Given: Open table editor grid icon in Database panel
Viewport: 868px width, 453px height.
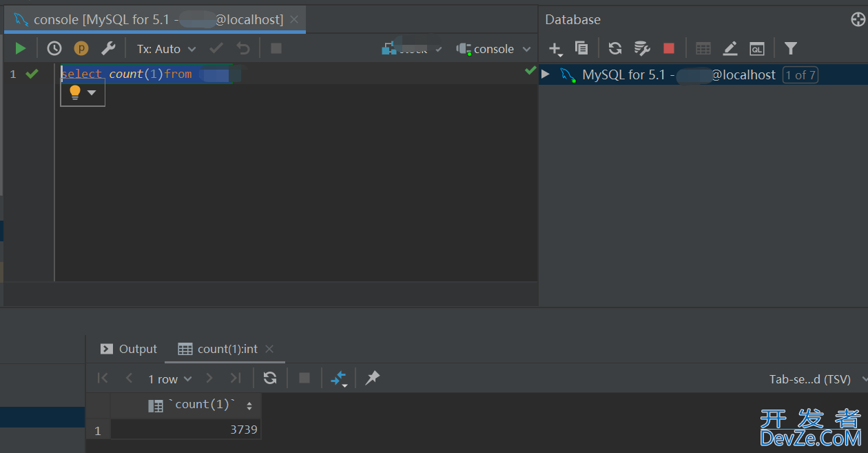Looking at the screenshot, I should click(x=703, y=48).
